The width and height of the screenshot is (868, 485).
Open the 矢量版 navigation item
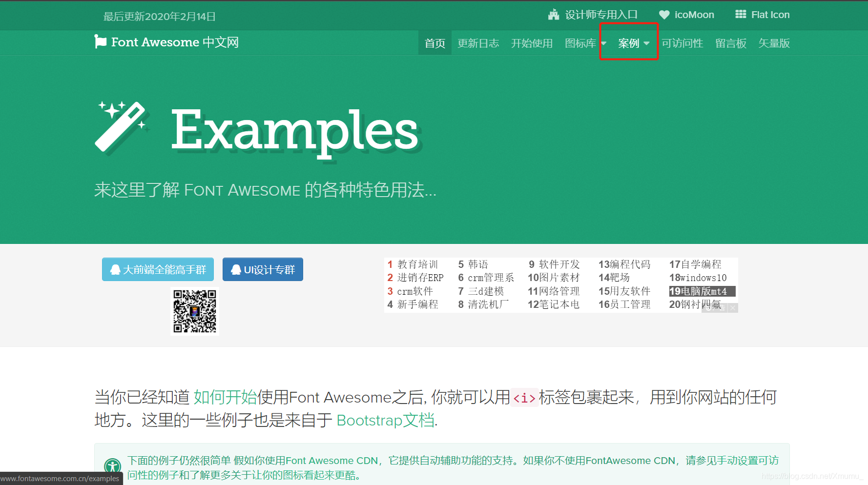click(774, 43)
